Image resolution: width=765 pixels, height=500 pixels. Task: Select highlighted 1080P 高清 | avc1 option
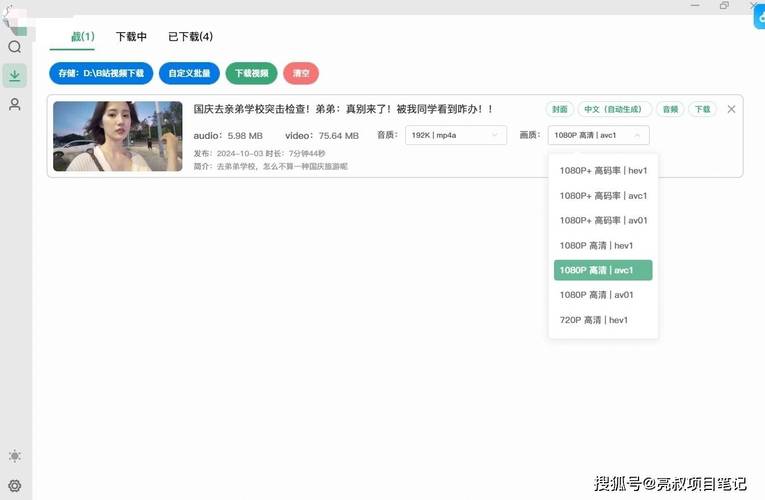click(x=603, y=270)
